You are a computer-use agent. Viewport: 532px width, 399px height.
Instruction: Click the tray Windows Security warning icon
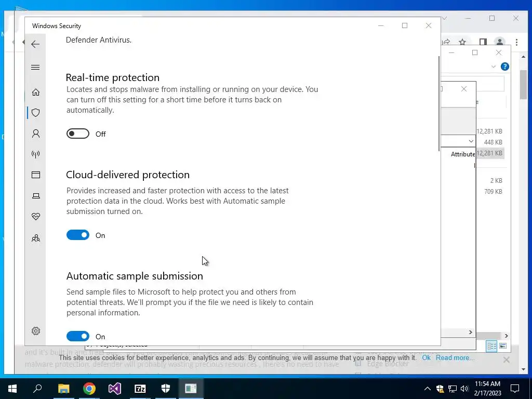(x=440, y=389)
